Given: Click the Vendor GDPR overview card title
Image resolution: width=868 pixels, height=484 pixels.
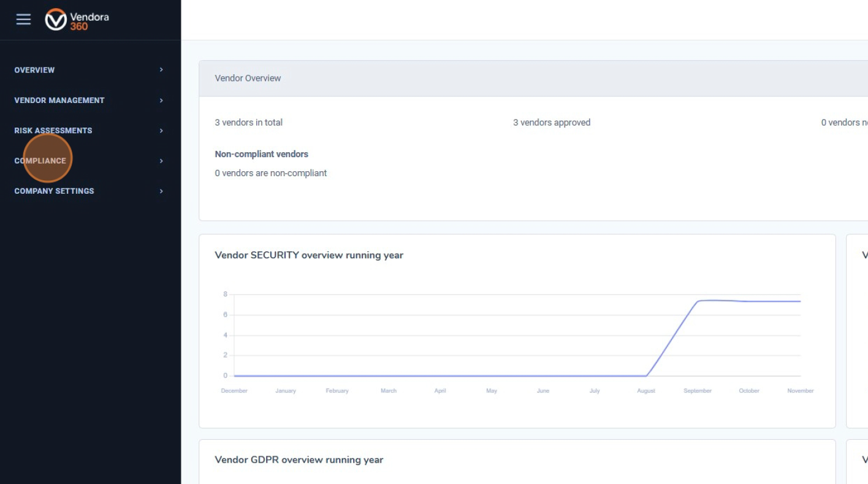Looking at the screenshot, I should click(x=299, y=459).
